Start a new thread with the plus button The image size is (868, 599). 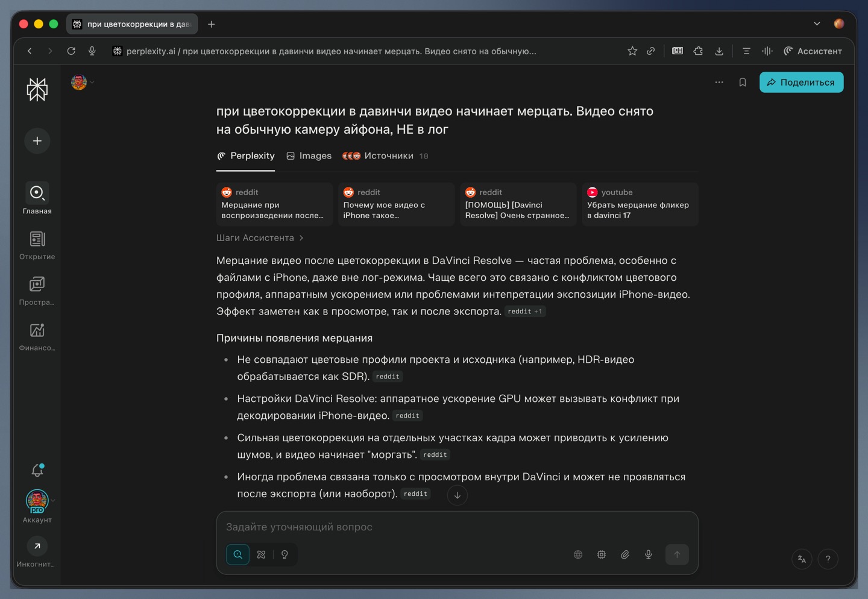point(37,141)
